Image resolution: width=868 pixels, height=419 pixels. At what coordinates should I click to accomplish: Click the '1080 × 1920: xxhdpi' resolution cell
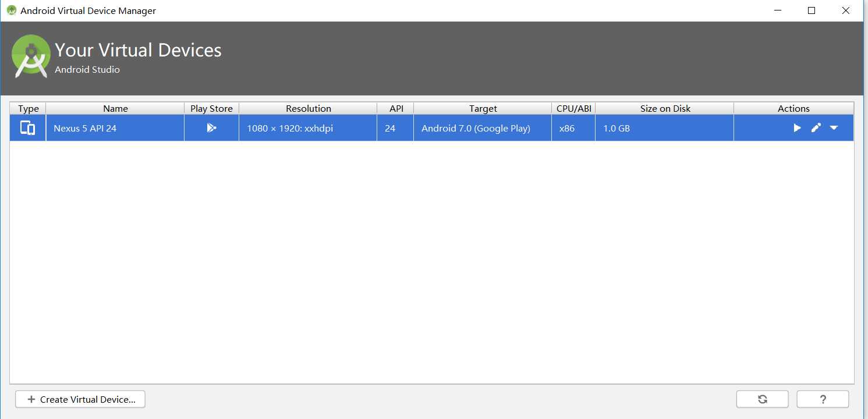[308, 128]
